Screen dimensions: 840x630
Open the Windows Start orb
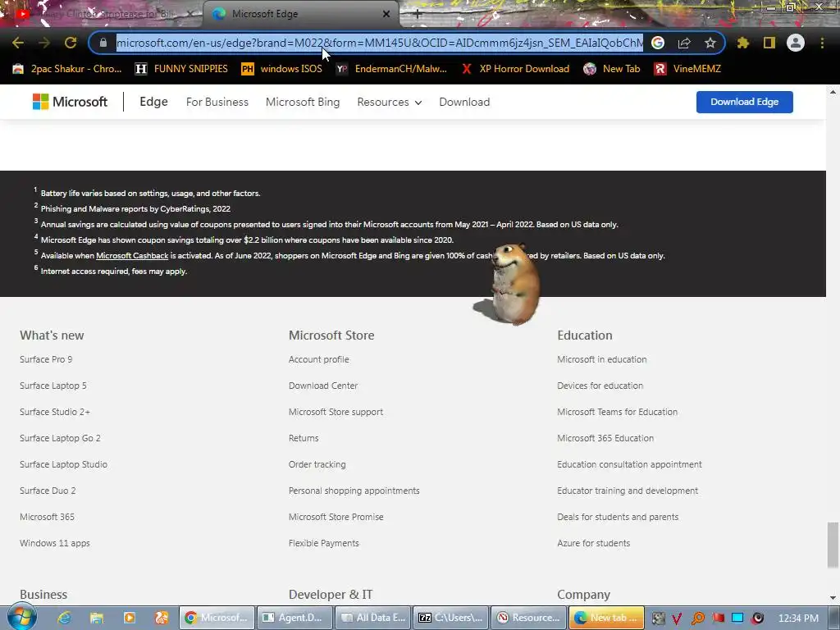pyautogui.click(x=22, y=617)
